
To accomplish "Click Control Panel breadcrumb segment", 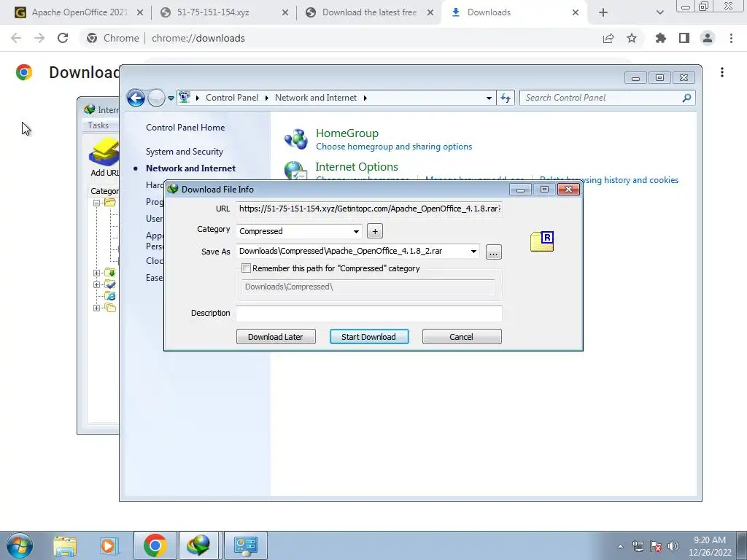I will click(231, 98).
